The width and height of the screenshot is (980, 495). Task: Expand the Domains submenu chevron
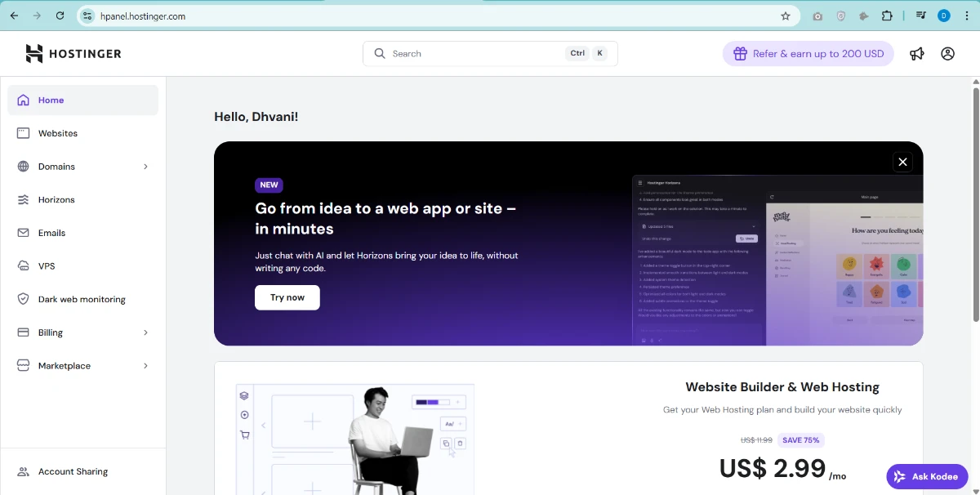146,167
